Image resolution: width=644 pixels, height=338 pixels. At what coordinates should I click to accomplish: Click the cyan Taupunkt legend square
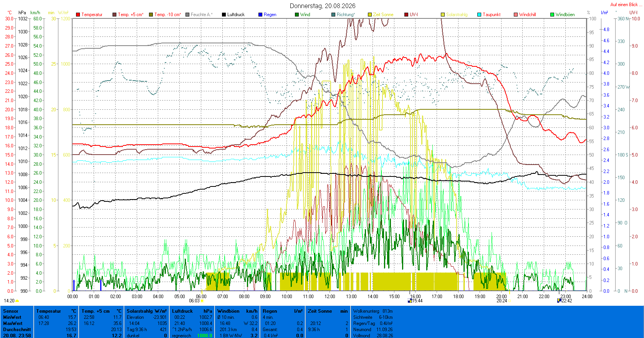point(479,15)
